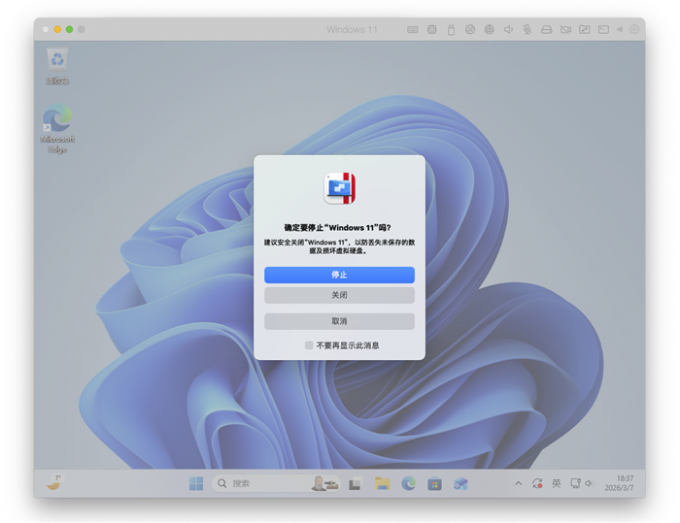The image size is (680, 523).
Task: Open the network globe icon in title bar
Action: coord(489,30)
